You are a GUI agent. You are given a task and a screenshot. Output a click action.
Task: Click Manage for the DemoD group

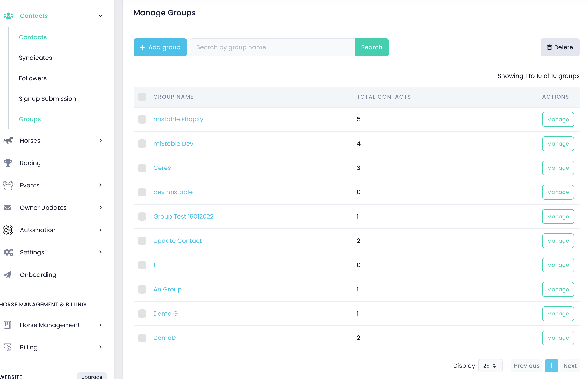pos(558,338)
